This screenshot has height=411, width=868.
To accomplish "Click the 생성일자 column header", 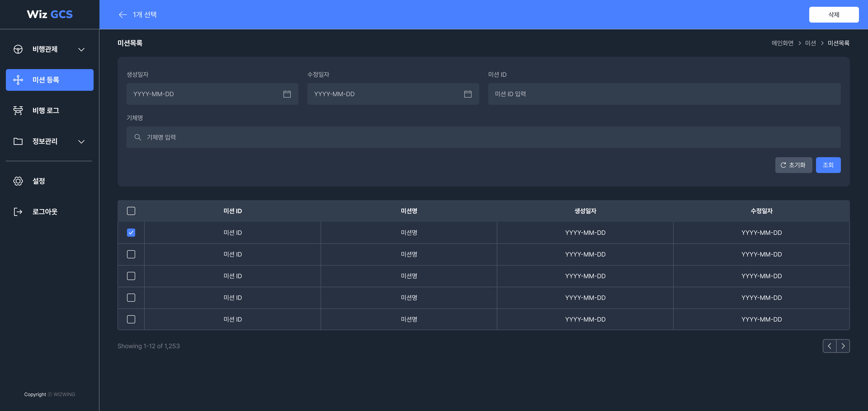I will click(585, 211).
